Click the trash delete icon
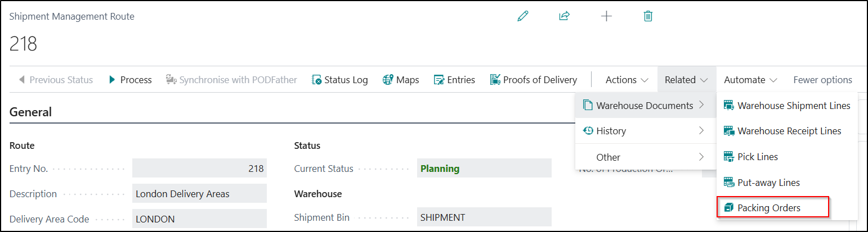Image resolution: width=868 pixels, height=232 pixels. point(648,16)
